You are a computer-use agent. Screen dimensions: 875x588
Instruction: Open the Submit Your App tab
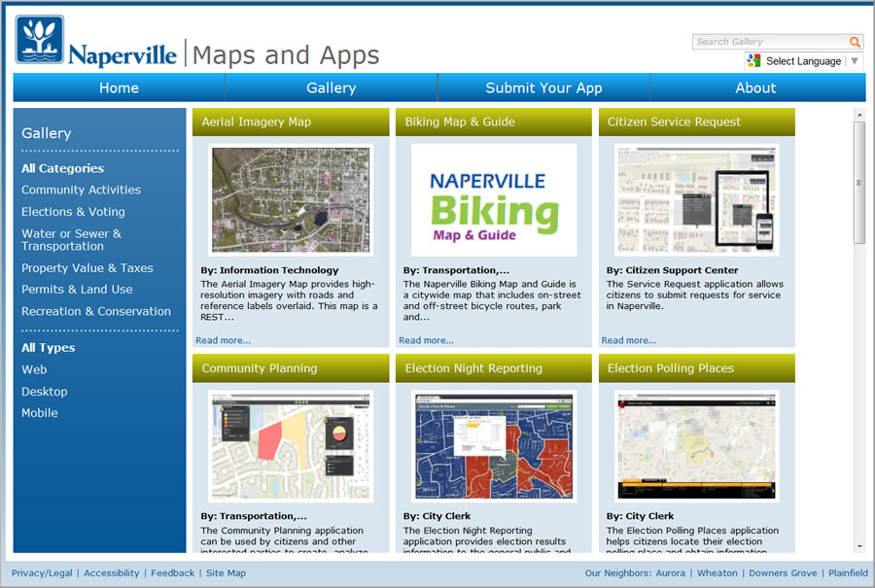543,87
